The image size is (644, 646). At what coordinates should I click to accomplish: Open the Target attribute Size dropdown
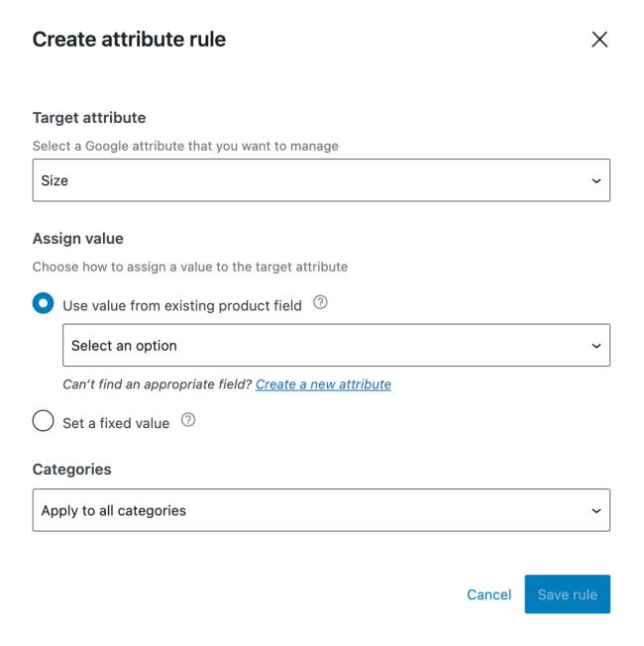[x=320, y=180]
